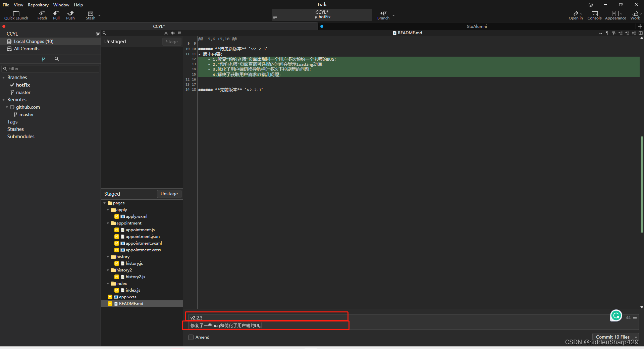Fetch from remote repository
The height and width of the screenshot is (349, 644).
[42, 15]
